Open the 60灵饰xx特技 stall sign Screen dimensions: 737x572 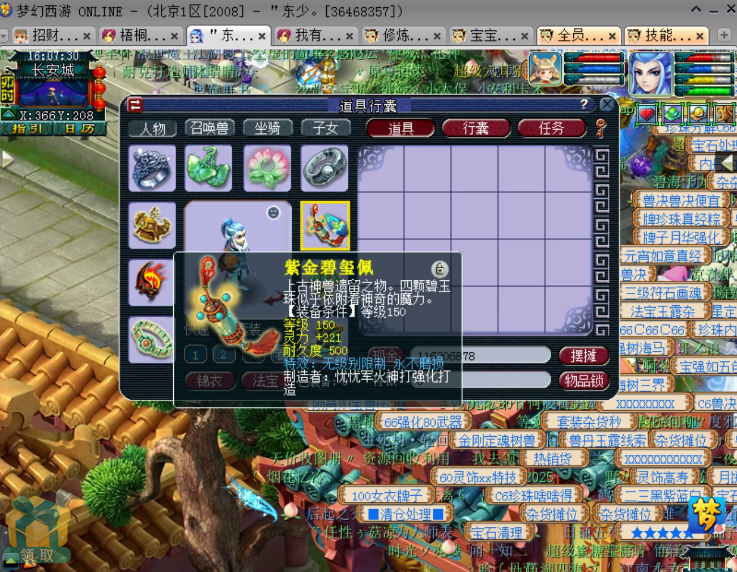tap(478, 477)
